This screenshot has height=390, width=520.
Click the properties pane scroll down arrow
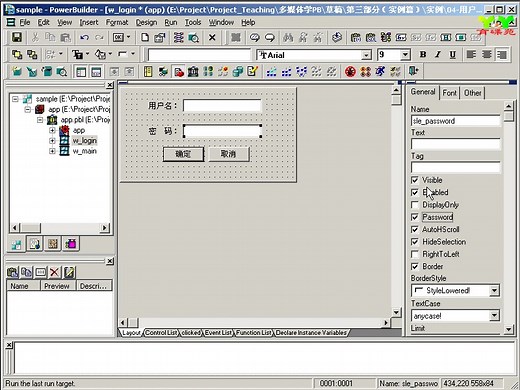pyautogui.click(x=508, y=329)
